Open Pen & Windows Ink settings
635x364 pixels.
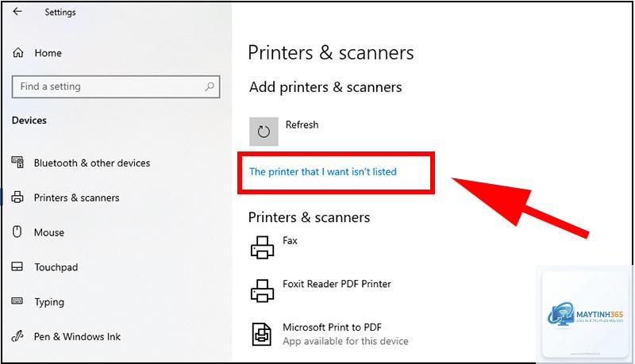(77, 336)
